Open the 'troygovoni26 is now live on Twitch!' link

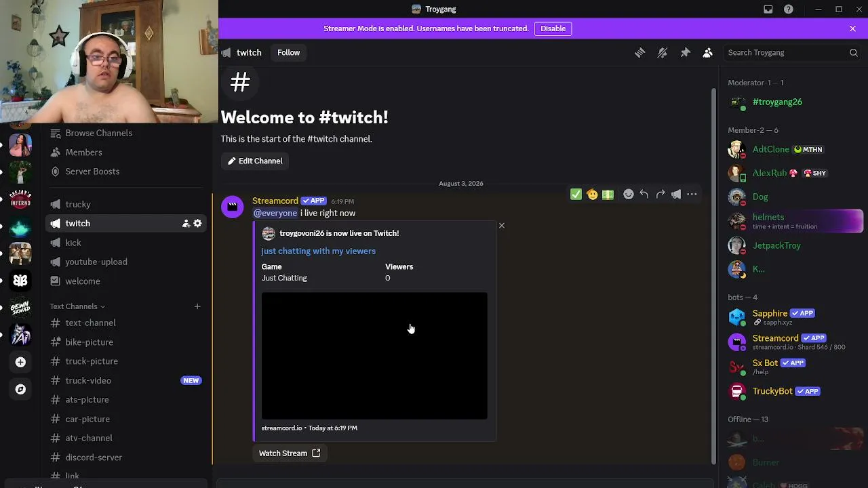[339, 233]
